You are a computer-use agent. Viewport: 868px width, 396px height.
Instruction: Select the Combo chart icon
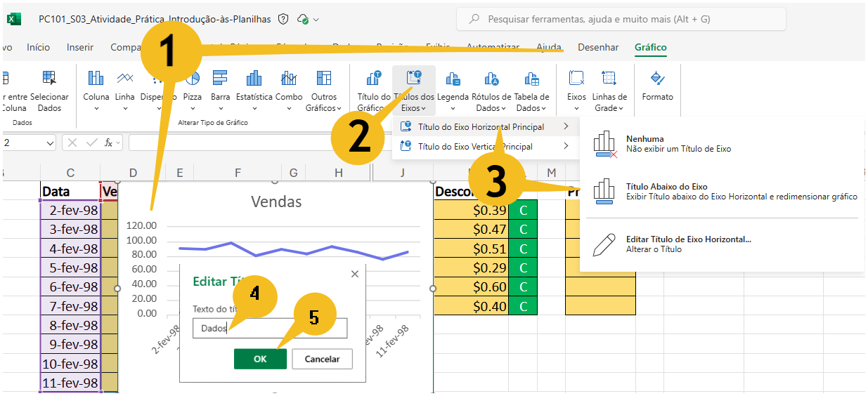point(288,79)
